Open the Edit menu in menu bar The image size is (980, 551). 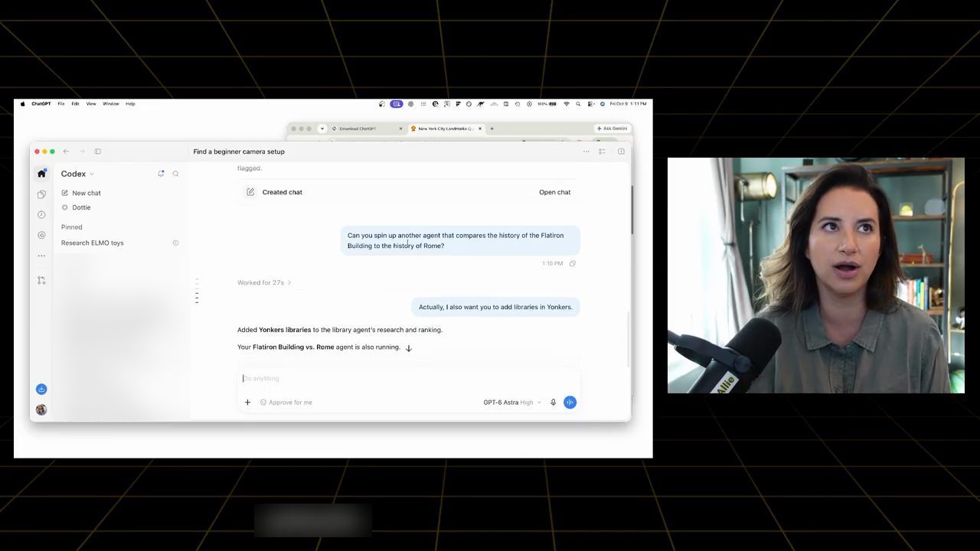pos(75,103)
